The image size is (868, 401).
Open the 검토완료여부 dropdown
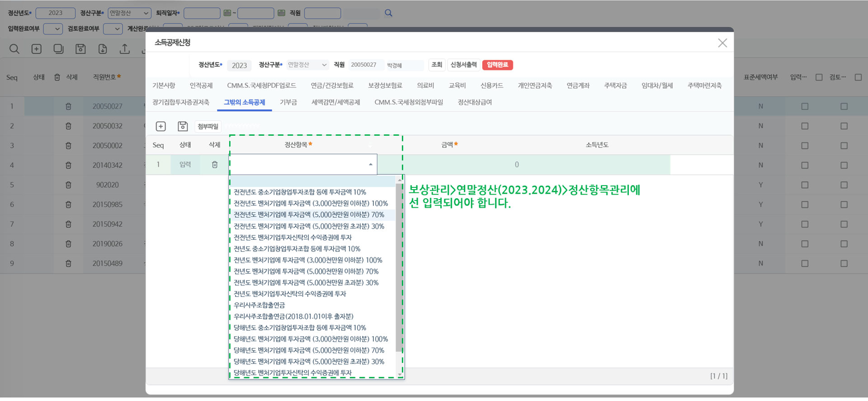click(113, 29)
